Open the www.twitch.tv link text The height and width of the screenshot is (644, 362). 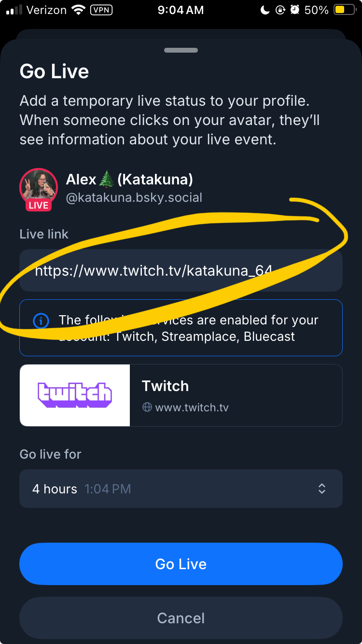tap(192, 407)
